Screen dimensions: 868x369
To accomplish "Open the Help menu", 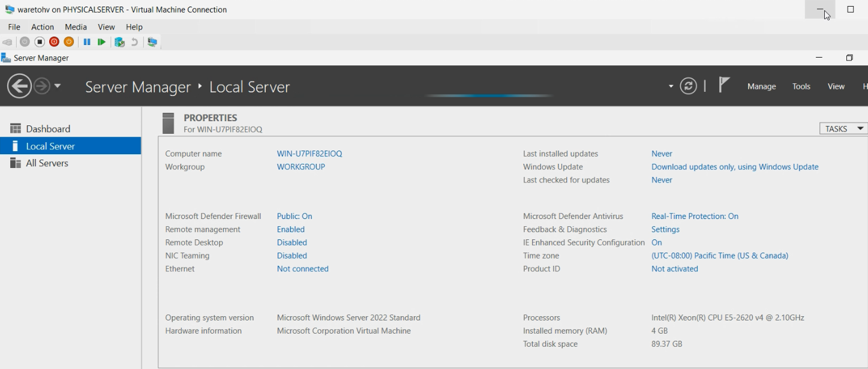I will pos(134,27).
